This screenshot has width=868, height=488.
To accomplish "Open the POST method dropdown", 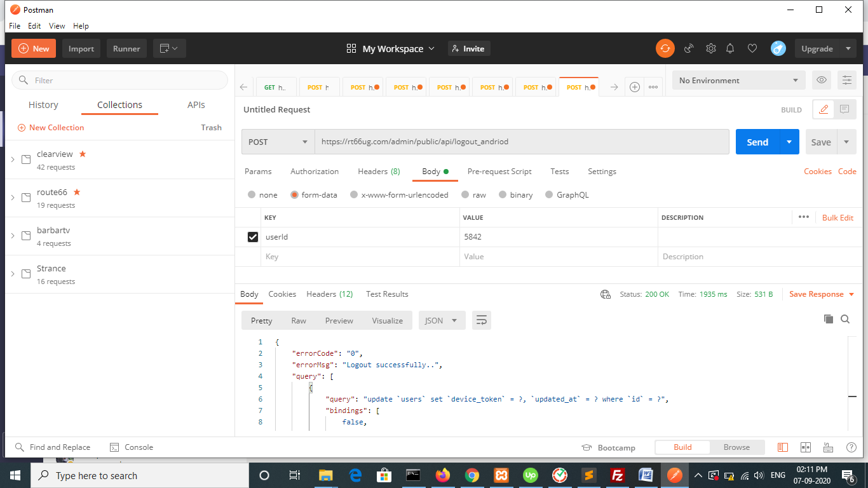I will [x=278, y=142].
